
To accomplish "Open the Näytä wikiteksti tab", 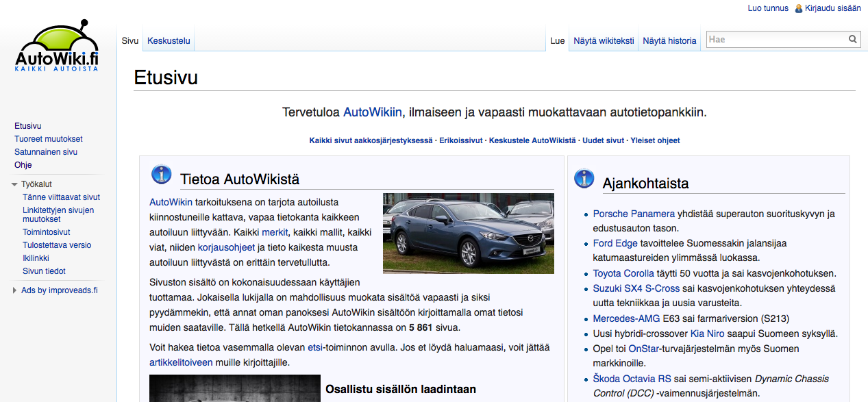I will point(604,41).
